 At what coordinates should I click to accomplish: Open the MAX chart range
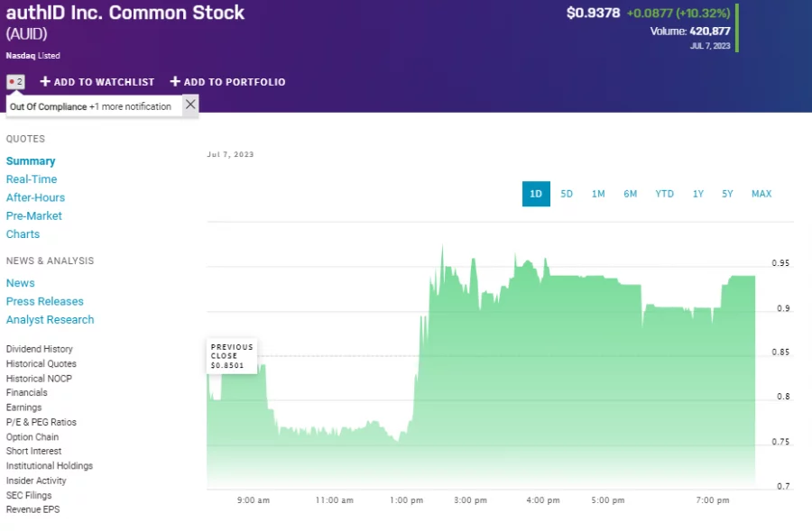761,194
